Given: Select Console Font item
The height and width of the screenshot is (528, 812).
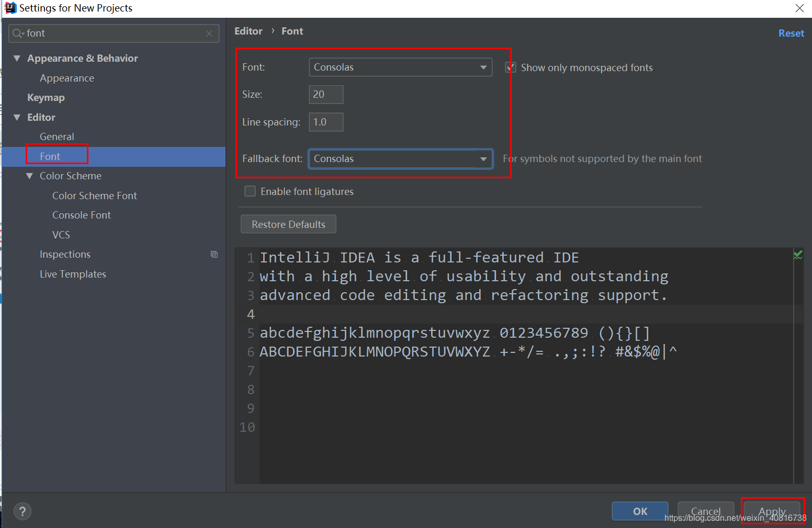Looking at the screenshot, I should point(82,215).
